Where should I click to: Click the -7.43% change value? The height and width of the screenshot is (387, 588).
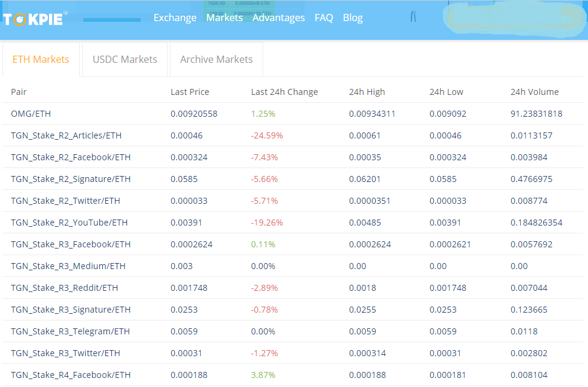click(x=264, y=157)
